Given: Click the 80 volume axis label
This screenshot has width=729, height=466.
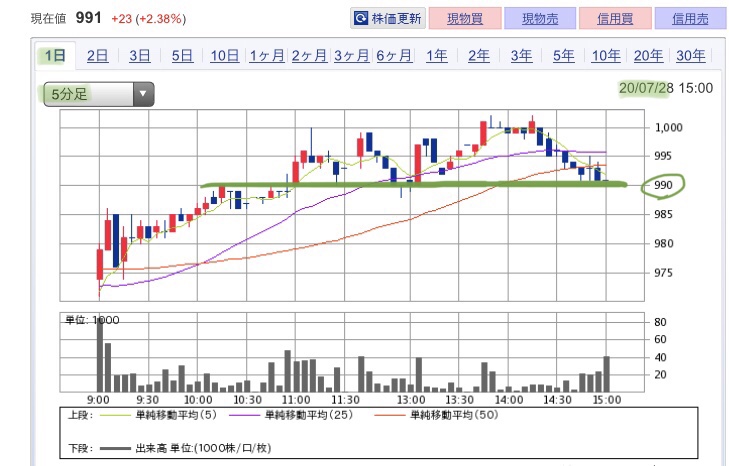Looking at the screenshot, I should (660, 322).
